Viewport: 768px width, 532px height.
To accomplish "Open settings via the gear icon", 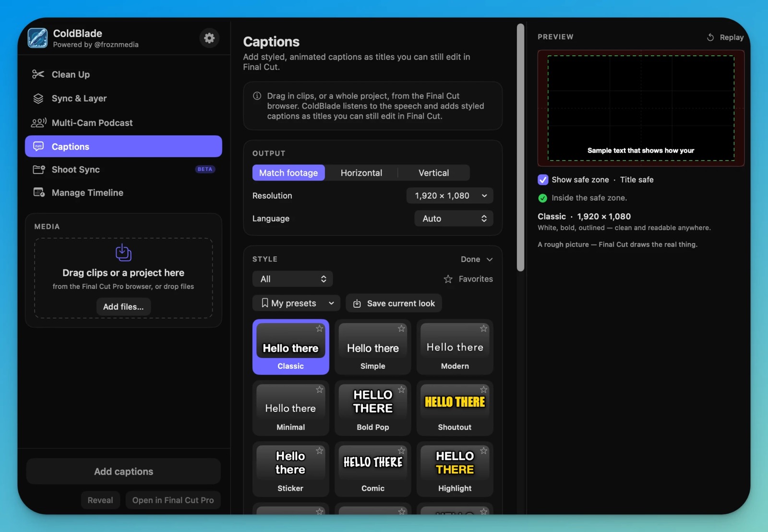I will pyautogui.click(x=209, y=38).
